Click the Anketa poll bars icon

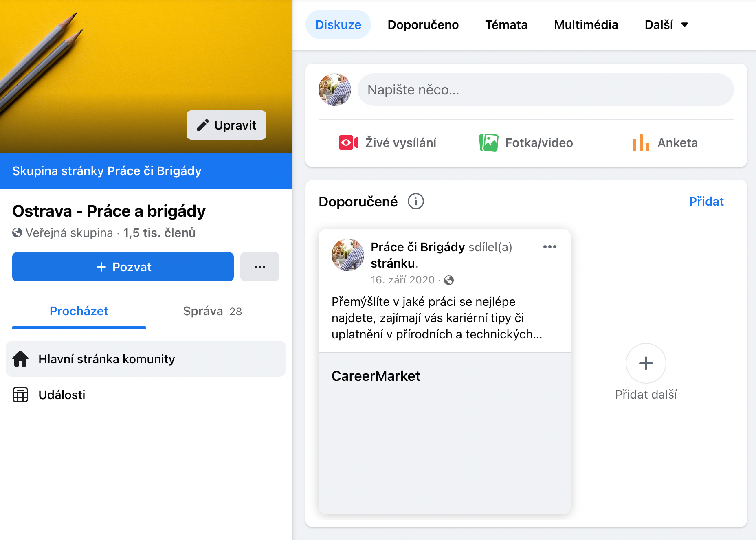[641, 143]
